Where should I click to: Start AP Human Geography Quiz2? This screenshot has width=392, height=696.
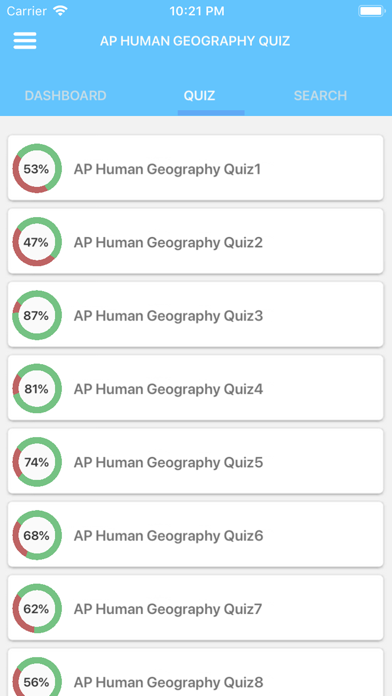point(168,242)
